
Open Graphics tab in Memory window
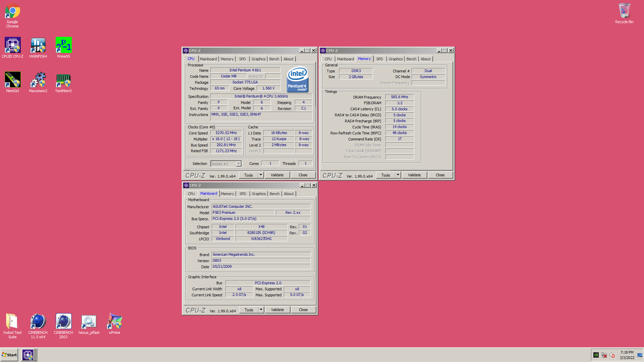point(396,59)
